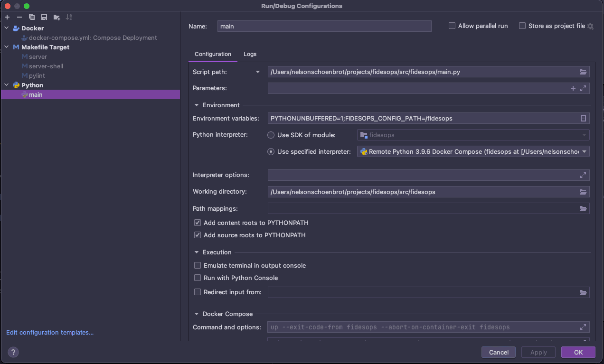The width and height of the screenshot is (604, 364).
Task: Enable Emulate terminal in output console
Action: (x=198, y=265)
